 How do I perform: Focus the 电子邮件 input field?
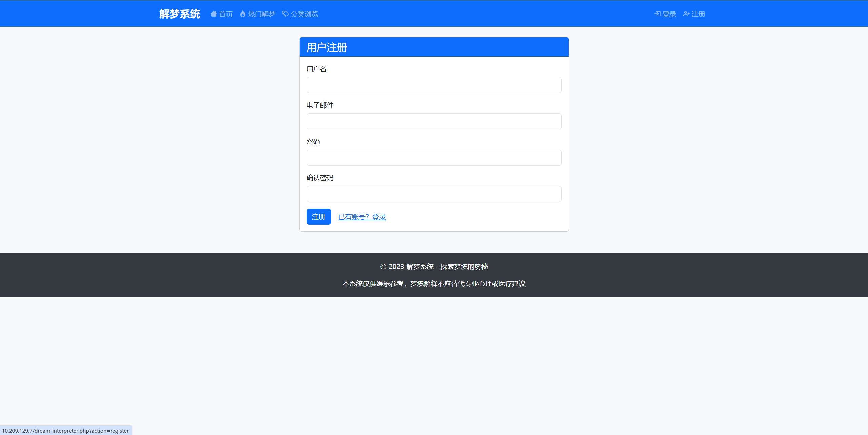tap(434, 121)
